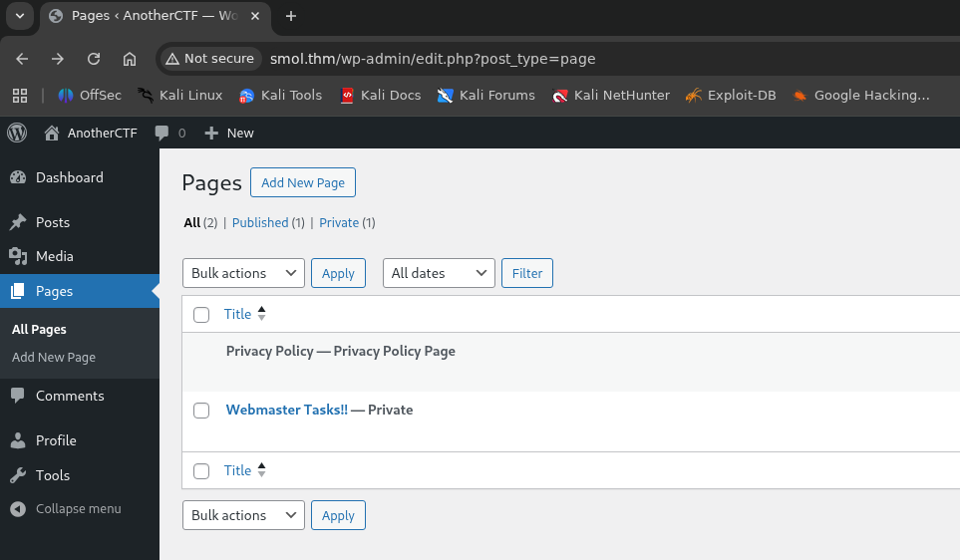This screenshot has height=560, width=960.
Task: Open the top Bulk actions dropdown
Action: pos(243,273)
